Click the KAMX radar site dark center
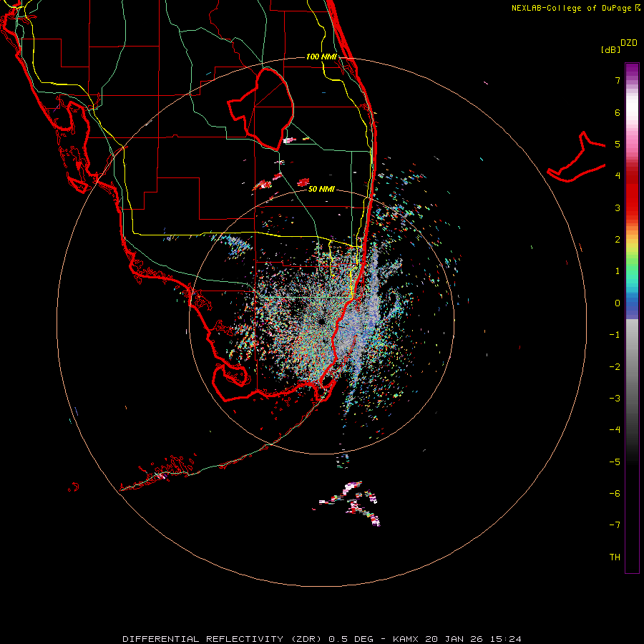The height and width of the screenshot is (644, 644). click(321, 321)
